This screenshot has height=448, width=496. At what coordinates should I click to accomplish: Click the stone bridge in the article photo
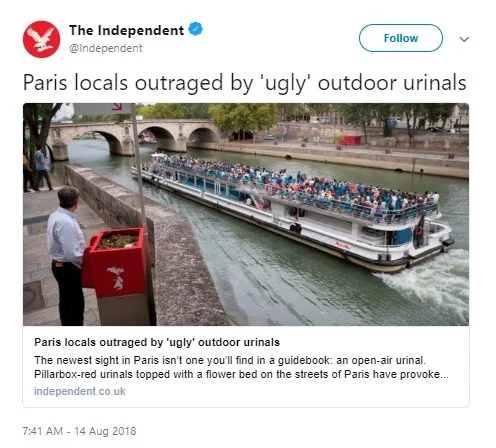tap(133, 137)
